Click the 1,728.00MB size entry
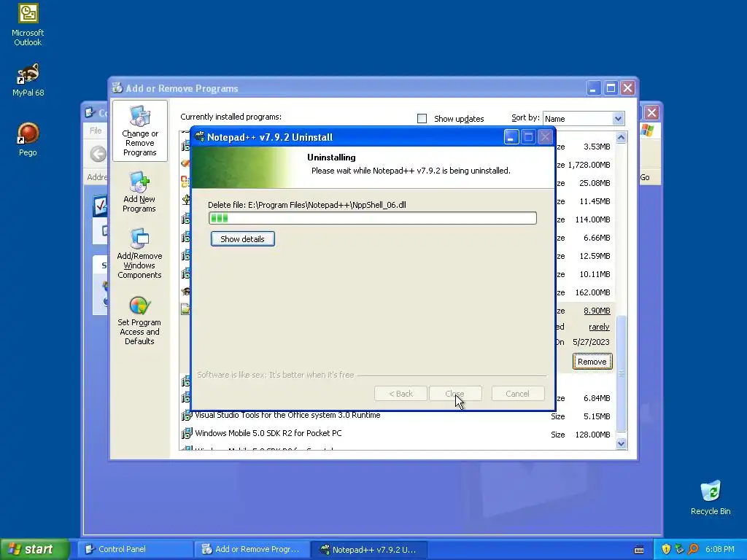Viewport: 747px width, 560px height. point(589,165)
